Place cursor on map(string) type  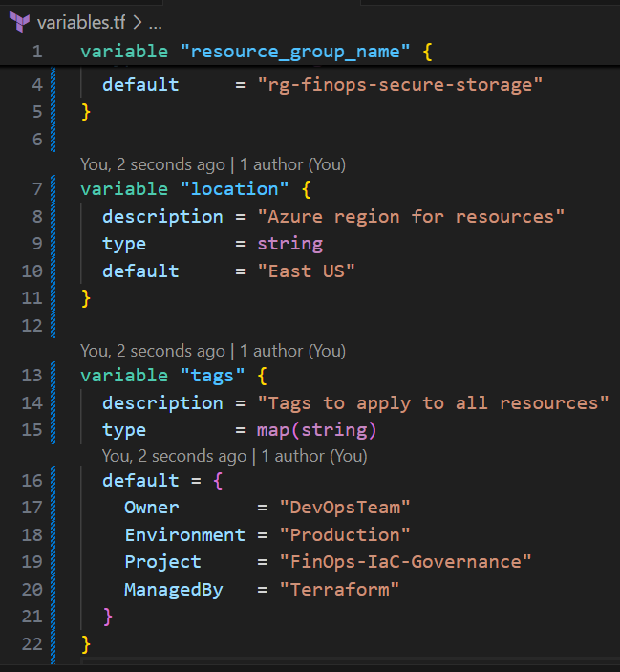click(316, 430)
